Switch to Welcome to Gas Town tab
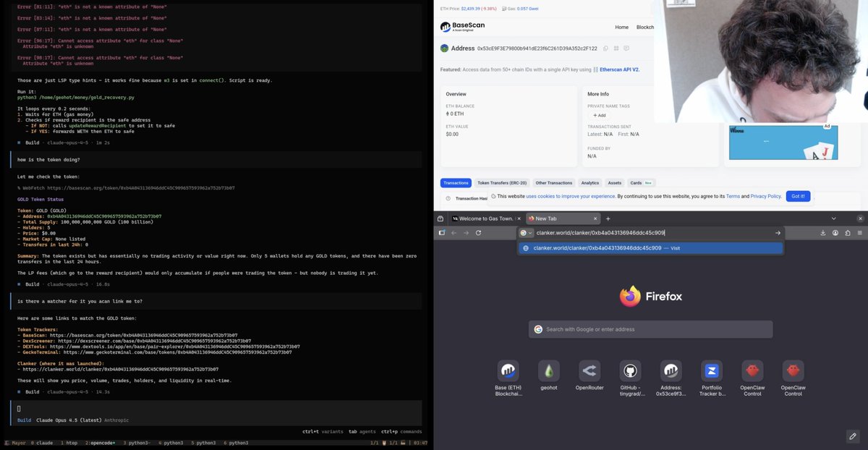 click(485, 218)
